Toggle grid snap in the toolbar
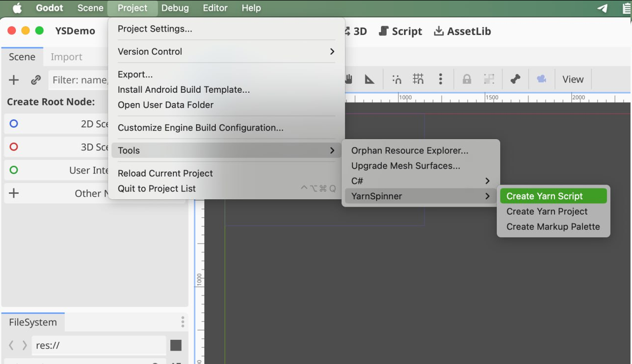632x364 pixels. [x=418, y=79]
